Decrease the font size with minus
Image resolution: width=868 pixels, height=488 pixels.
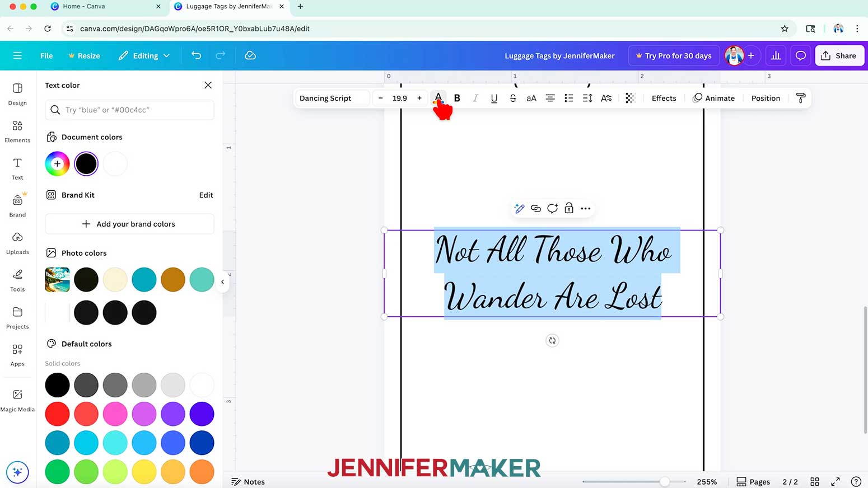(x=381, y=98)
